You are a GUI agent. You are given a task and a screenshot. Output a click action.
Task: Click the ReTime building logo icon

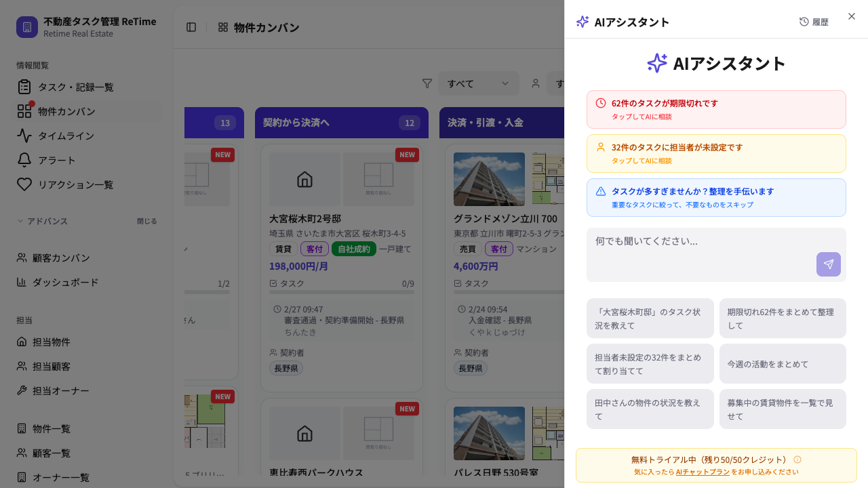click(x=27, y=27)
